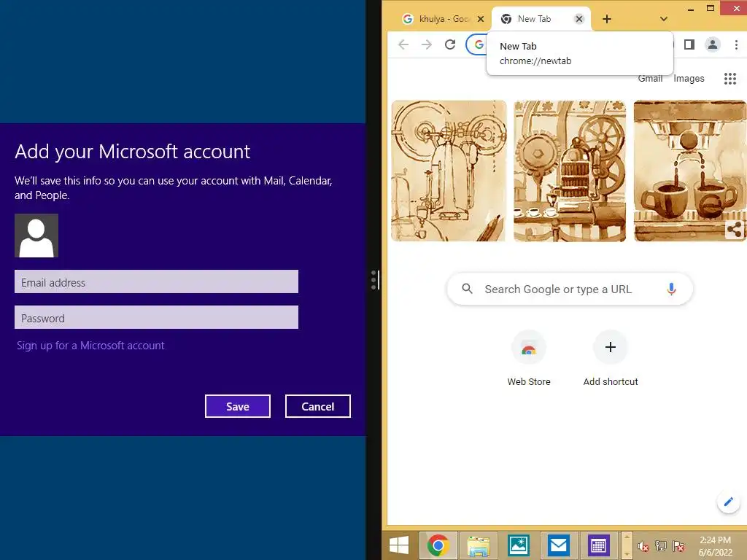Minimize the Chrome window
This screenshot has height=560, width=747.
691,9
